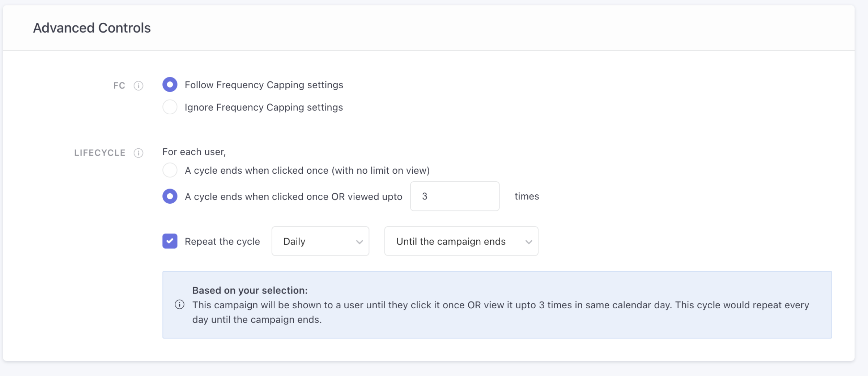This screenshot has width=868, height=376.
Task: Toggle "Repeat the cycle" via its label
Action: coord(222,241)
